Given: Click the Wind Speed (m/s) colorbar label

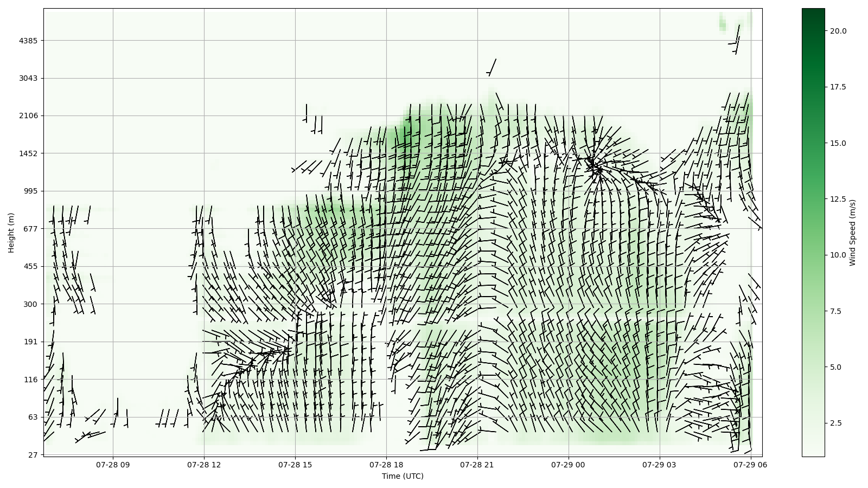Looking at the screenshot, I should coord(852,233).
